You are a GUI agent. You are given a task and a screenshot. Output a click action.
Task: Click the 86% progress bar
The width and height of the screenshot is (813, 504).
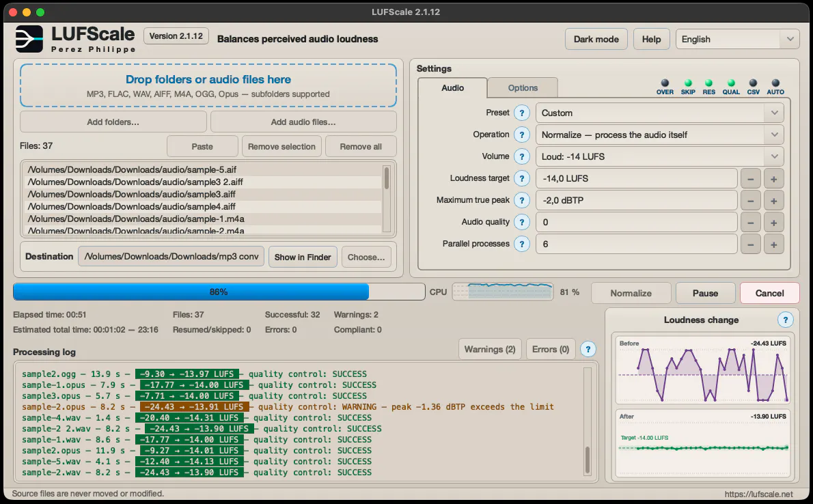[219, 292]
